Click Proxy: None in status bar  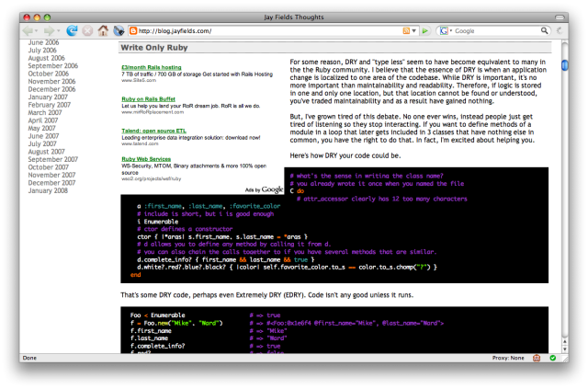(x=508, y=358)
